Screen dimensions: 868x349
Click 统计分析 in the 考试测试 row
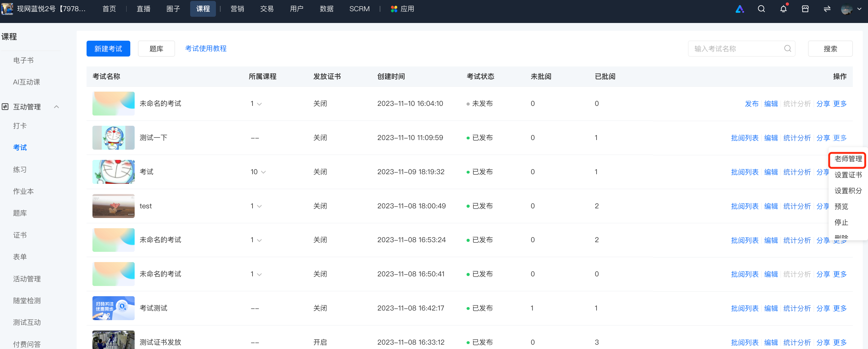[797, 309]
